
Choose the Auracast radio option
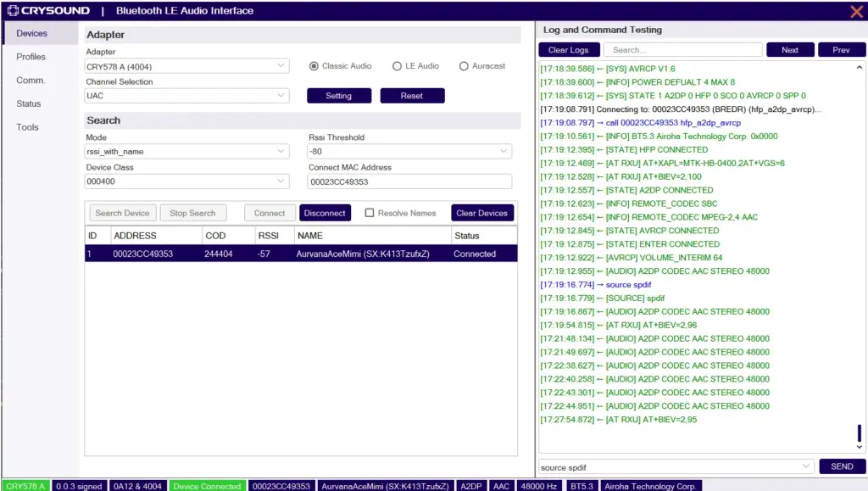464,66
